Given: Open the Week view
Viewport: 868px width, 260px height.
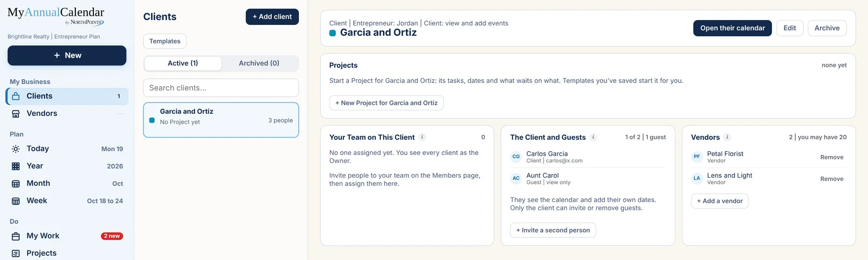Looking at the screenshot, I should (x=68, y=201).
